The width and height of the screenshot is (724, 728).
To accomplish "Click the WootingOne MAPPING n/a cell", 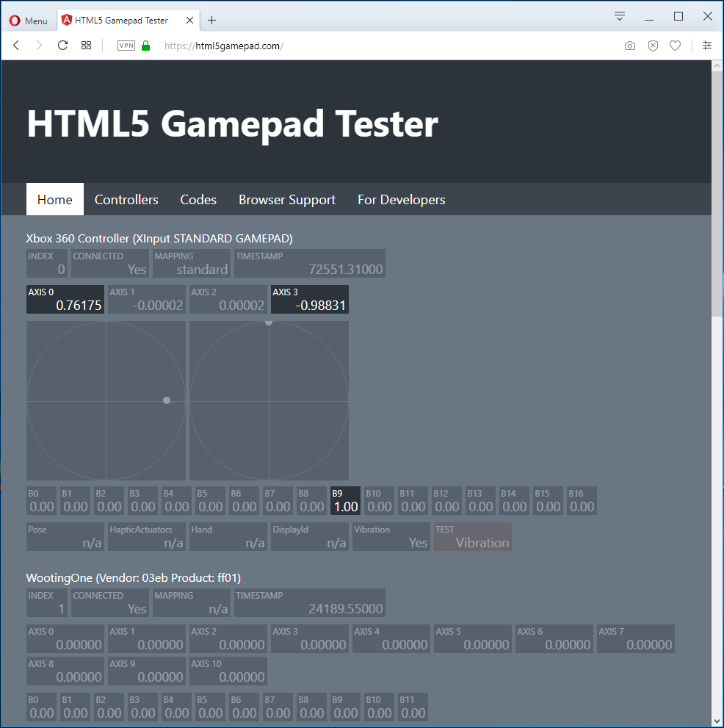I will [191, 603].
